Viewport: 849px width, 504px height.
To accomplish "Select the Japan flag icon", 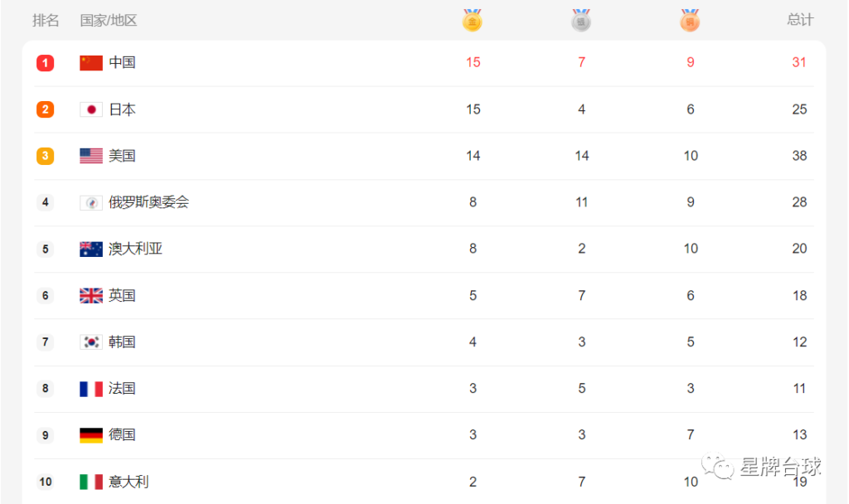I will pyautogui.click(x=91, y=110).
